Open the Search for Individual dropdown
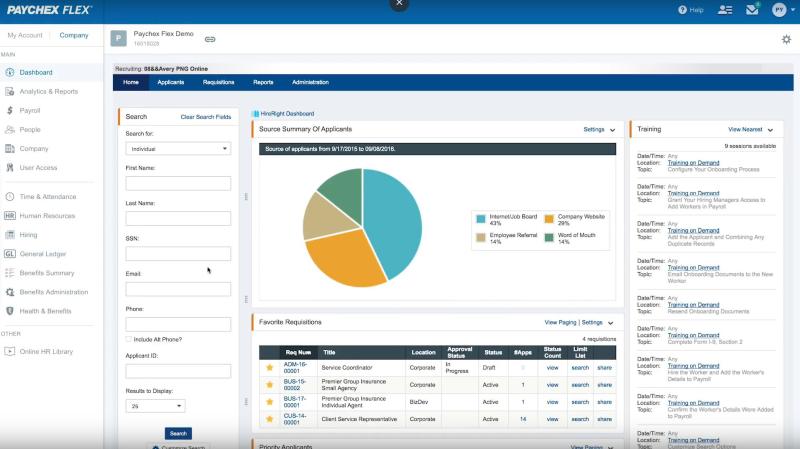The width and height of the screenshot is (800, 449). pos(178,148)
